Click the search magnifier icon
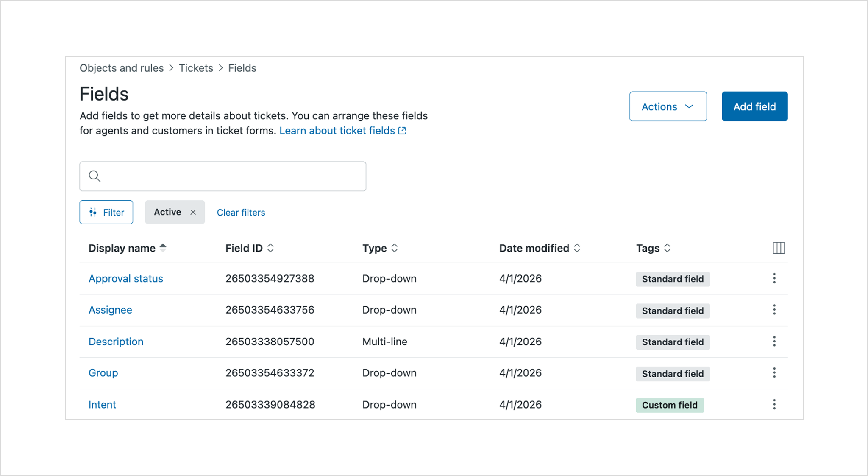 pos(95,176)
